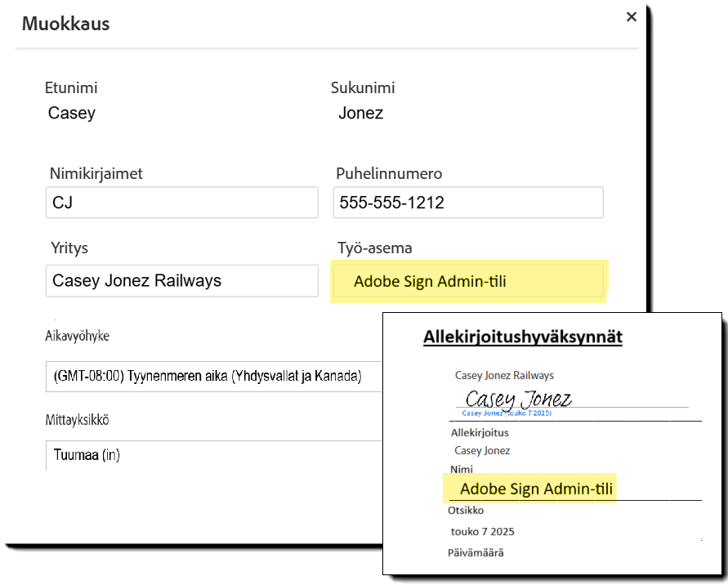Open the handwritten Casey Jonez signature
The height and width of the screenshot is (585, 728).
(x=518, y=399)
